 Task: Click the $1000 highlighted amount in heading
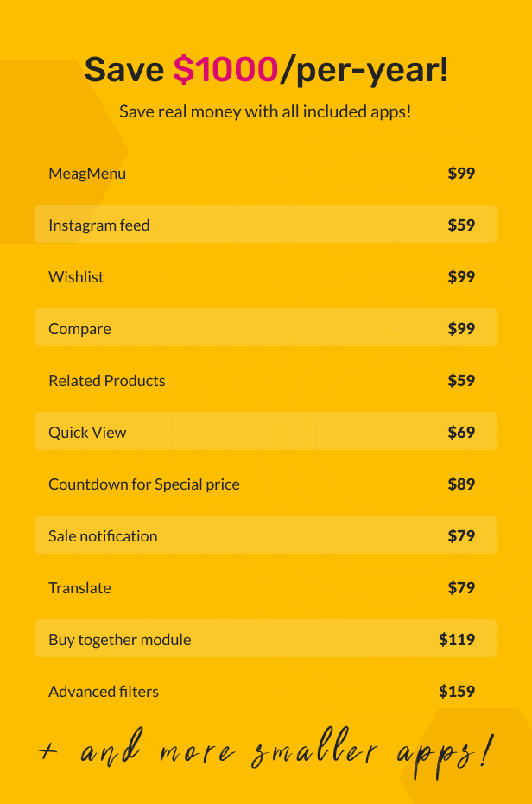pos(225,69)
